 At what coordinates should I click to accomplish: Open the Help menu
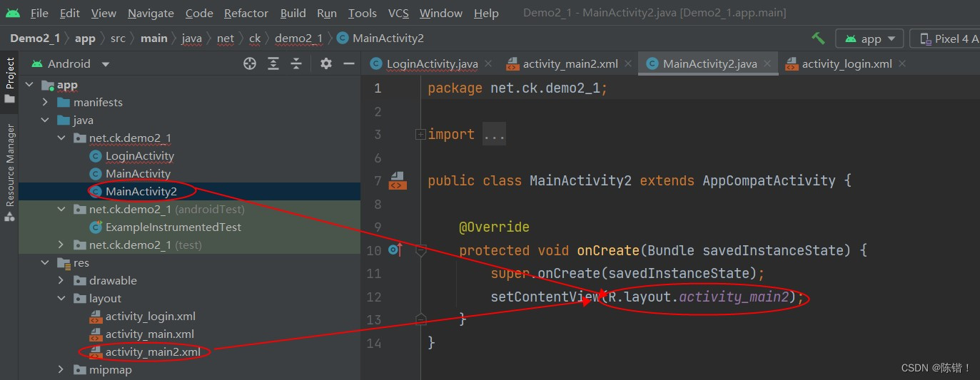coord(486,13)
